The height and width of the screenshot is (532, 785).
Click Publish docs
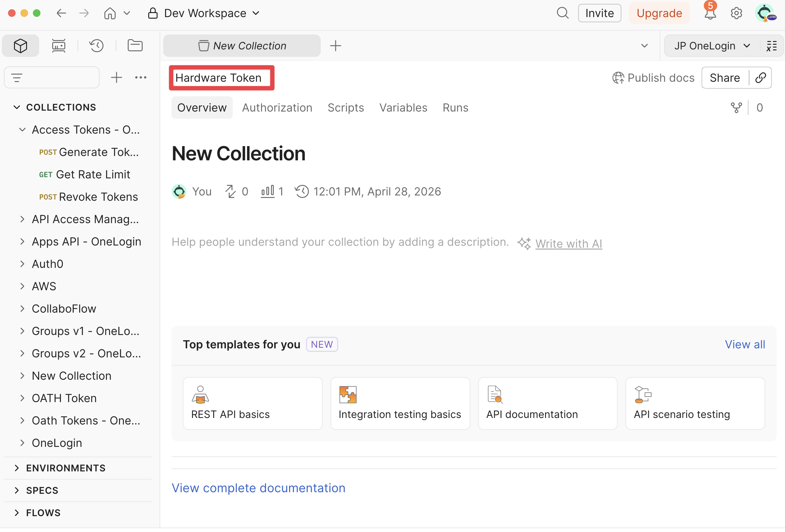click(x=653, y=78)
